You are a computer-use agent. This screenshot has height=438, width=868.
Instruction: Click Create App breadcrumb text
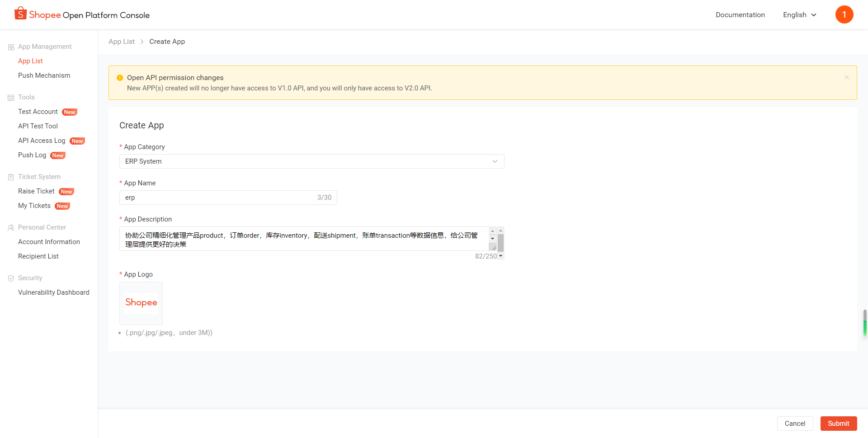167,42
